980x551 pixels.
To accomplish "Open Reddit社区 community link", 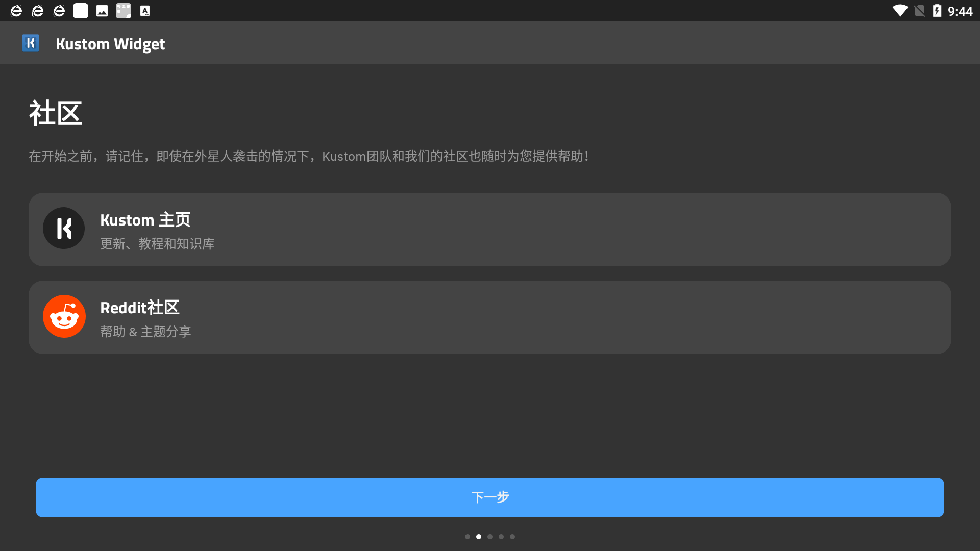I will [x=490, y=316].
